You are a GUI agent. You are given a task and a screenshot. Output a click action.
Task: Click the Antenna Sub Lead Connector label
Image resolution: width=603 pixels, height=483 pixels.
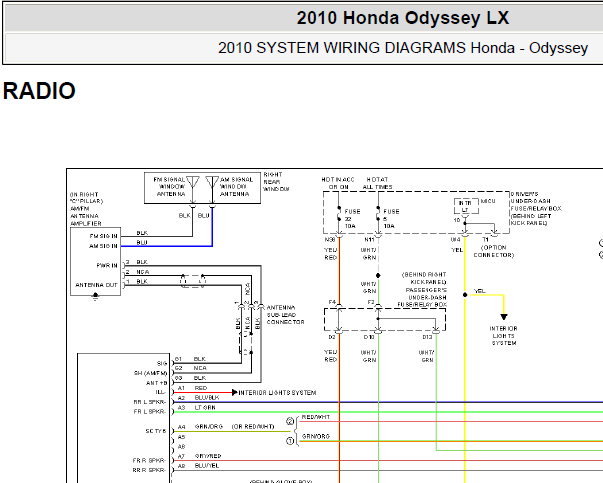point(285,315)
